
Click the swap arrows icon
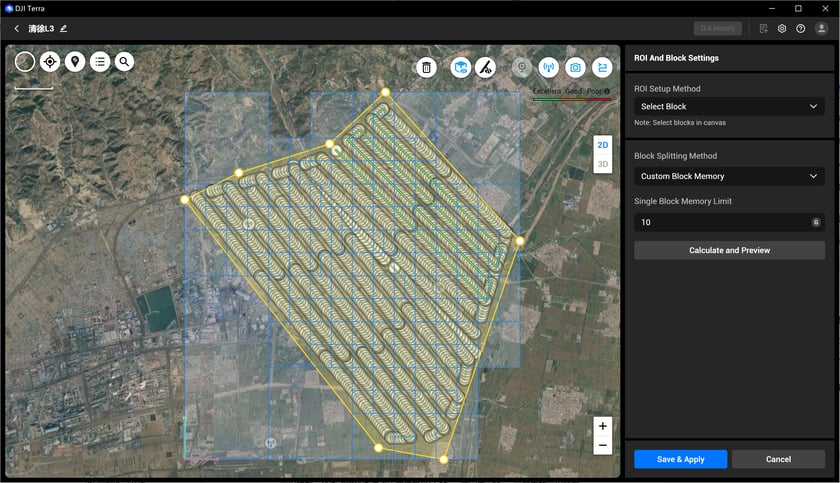[602, 67]
